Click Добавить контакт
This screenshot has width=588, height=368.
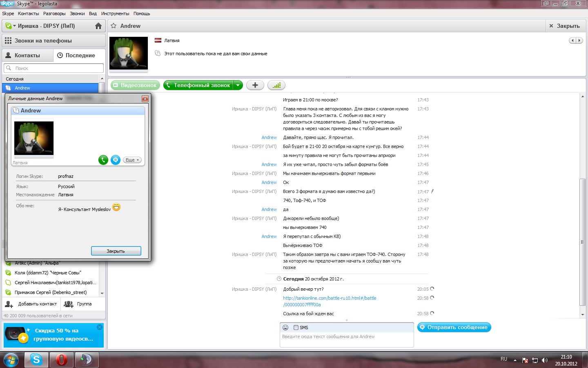31,304
